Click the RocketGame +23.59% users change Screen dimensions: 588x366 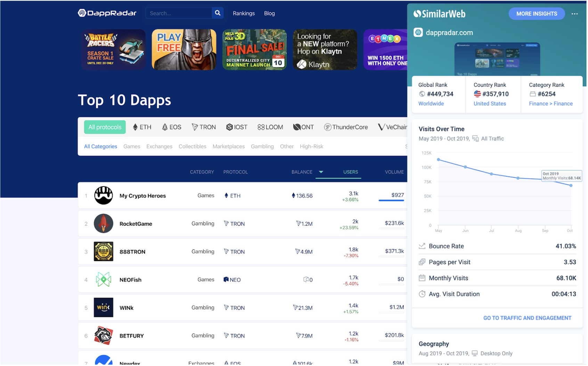point(349,228)
